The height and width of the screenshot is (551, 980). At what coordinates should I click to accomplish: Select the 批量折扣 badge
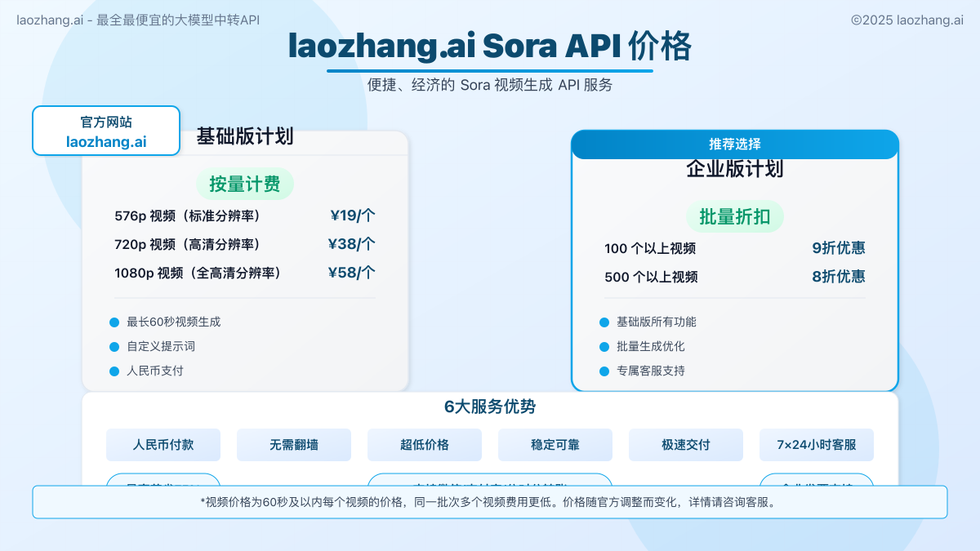(x=735, y=216)
